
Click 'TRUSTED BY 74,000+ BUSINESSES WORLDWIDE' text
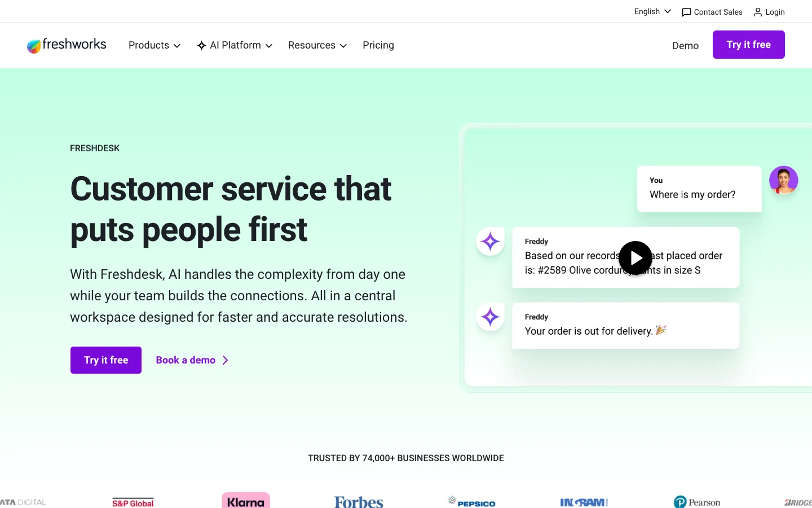tap(406, 458)
